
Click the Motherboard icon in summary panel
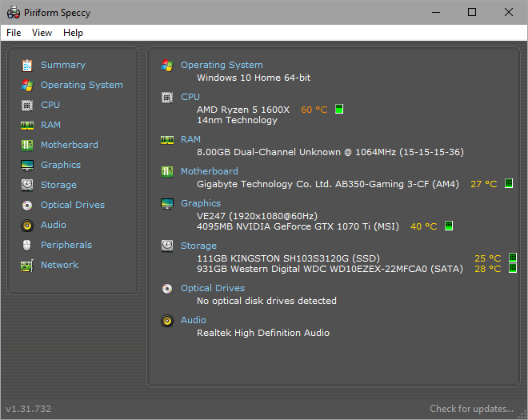pos(167,171)
